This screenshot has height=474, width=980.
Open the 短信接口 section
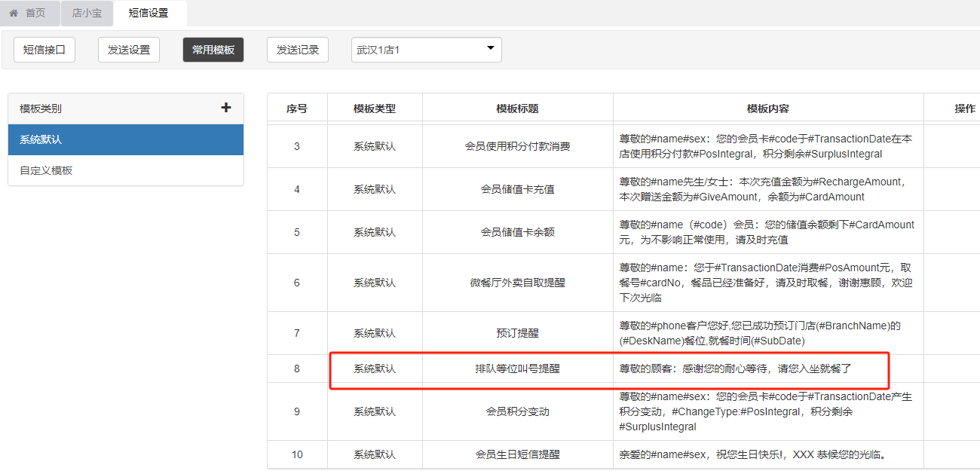(44, 50)
